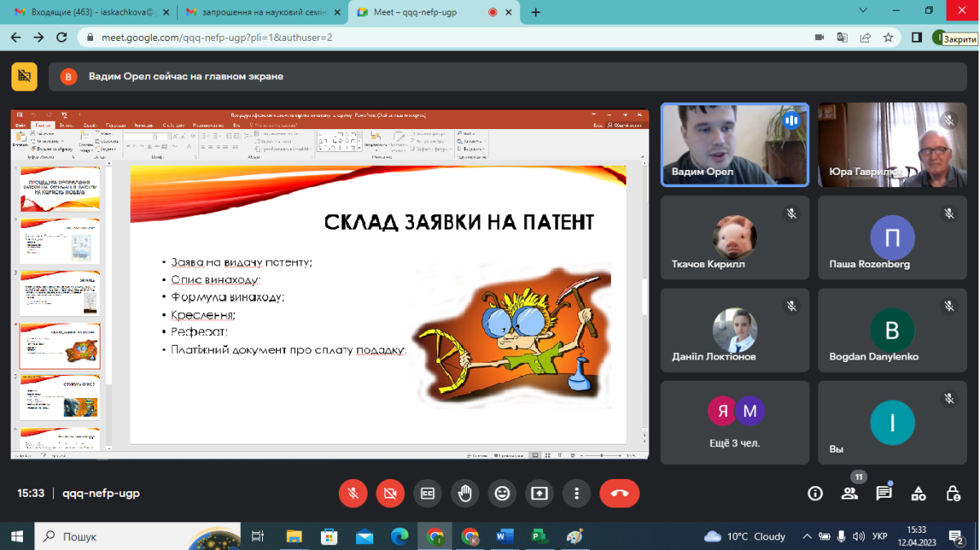The width and height of the screenshot is (980, 550).
Task: Toggle closed captions on
Action: click(x=427, y=494)
